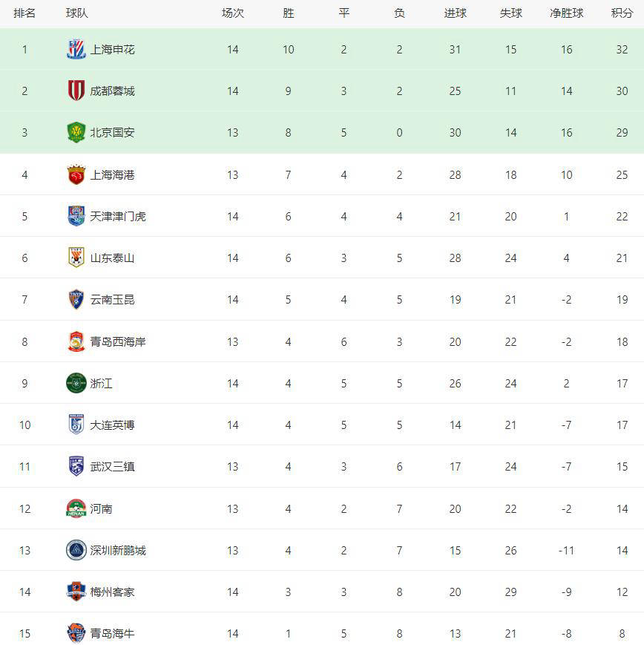
Task: Click the 进球 goals scored header
Action: pos(455,13)
